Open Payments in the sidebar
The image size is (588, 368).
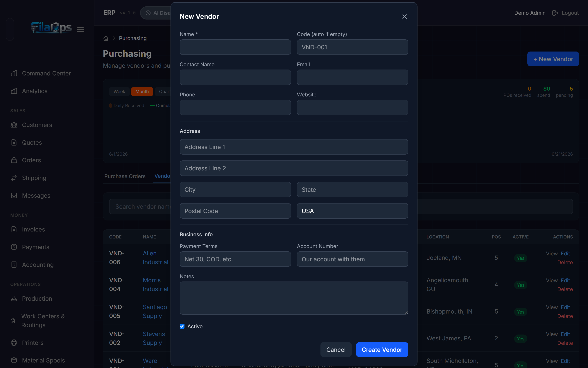click(x=30, y=247)
